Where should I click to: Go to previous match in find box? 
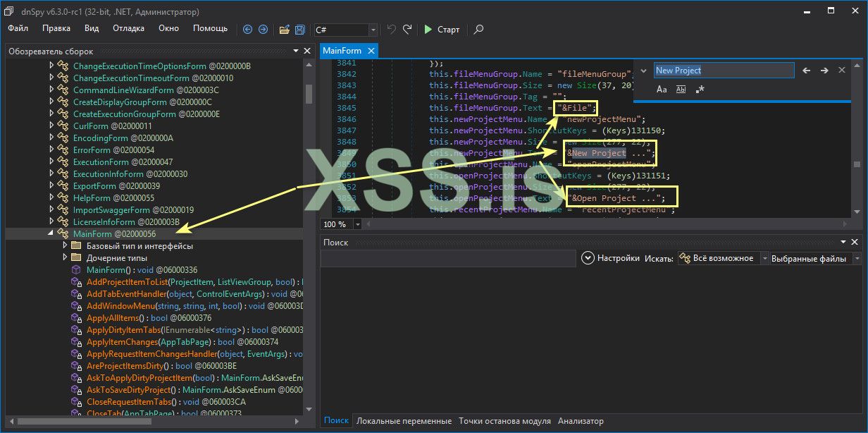[x=807, y=71]
